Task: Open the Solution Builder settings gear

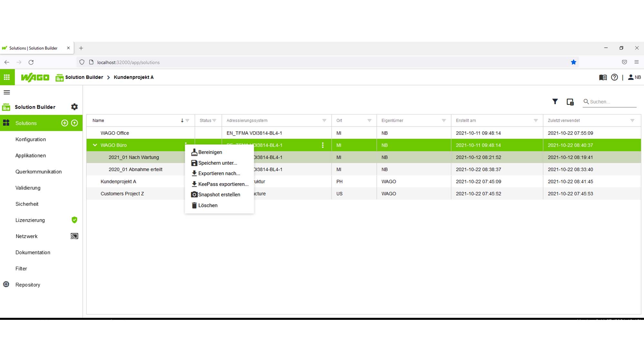Action: pos(74,107)
